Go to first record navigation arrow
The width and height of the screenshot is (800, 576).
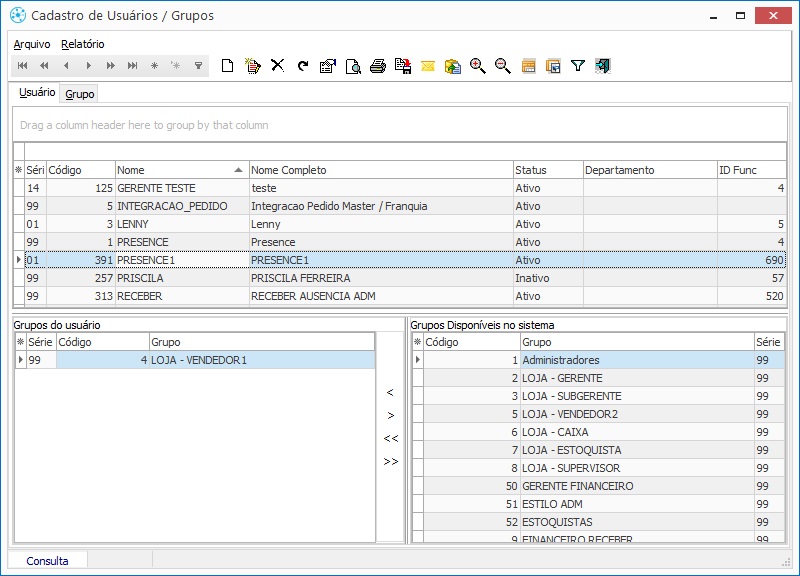pyautogui.click(x=23, y=66)
